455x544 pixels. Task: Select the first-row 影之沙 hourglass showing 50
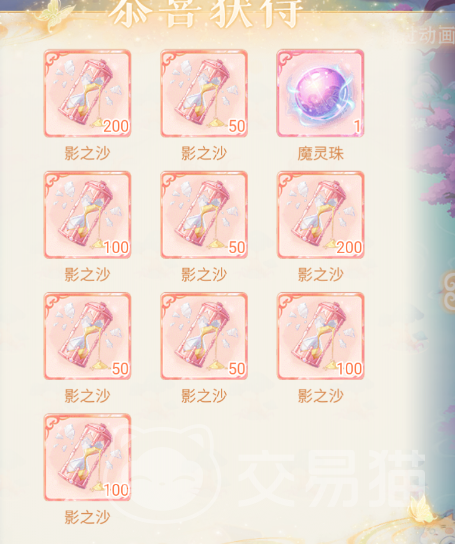coord(204,93)
